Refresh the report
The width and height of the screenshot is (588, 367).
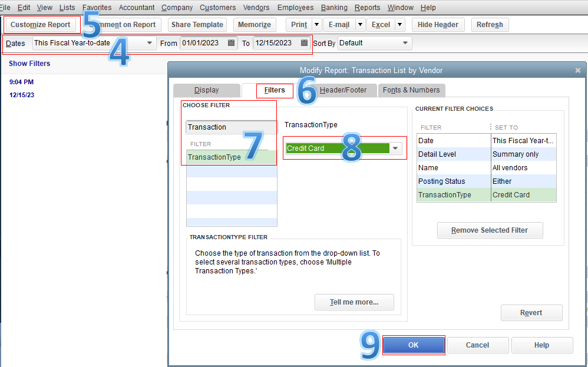point(490,25)
